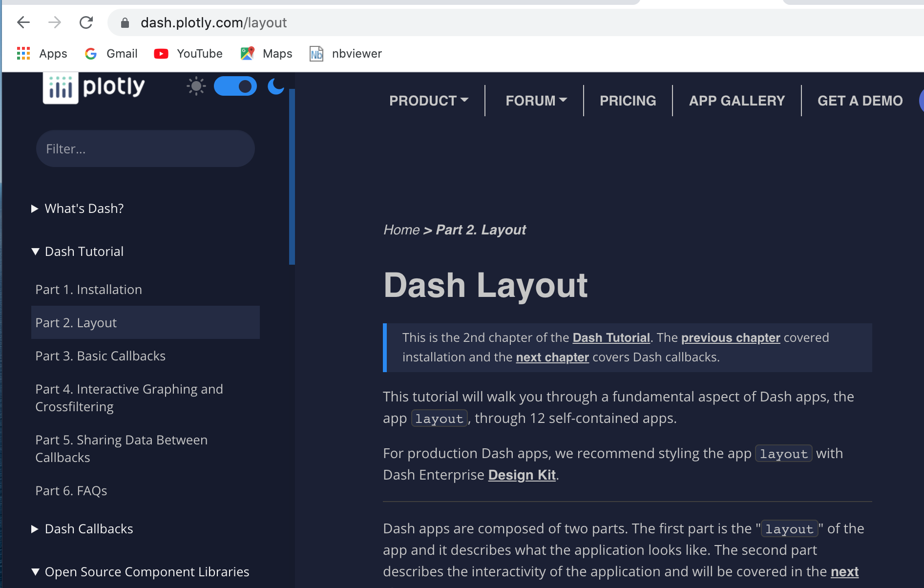
Task: Open the PRODUCT dropdown menu
Action: coord(429,101)
